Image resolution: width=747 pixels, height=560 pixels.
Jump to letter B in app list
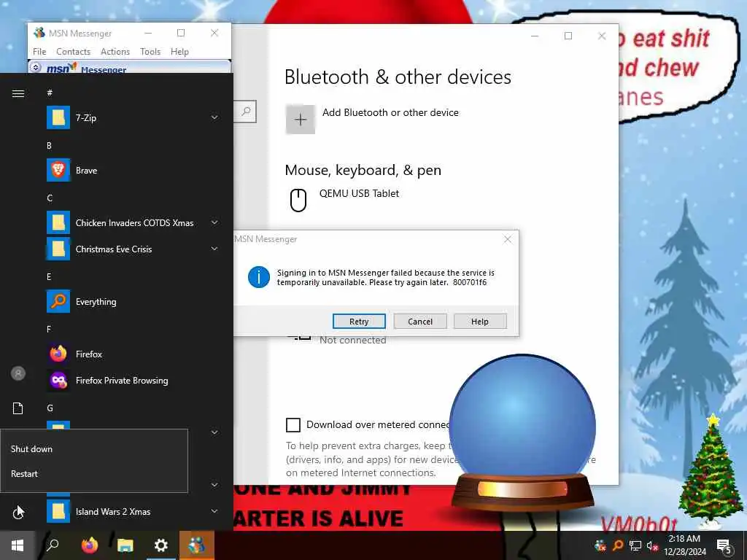coord(49,146)
